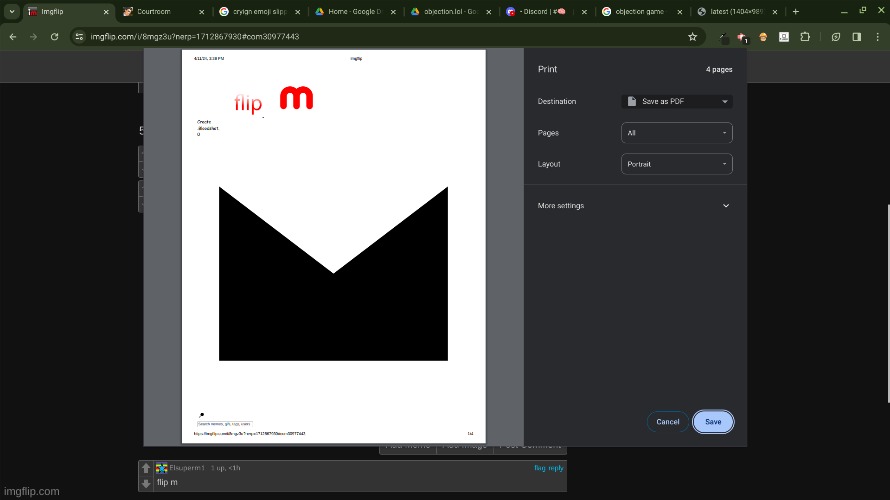Downvote the Elsuperm1 comment

coord(146,484)
